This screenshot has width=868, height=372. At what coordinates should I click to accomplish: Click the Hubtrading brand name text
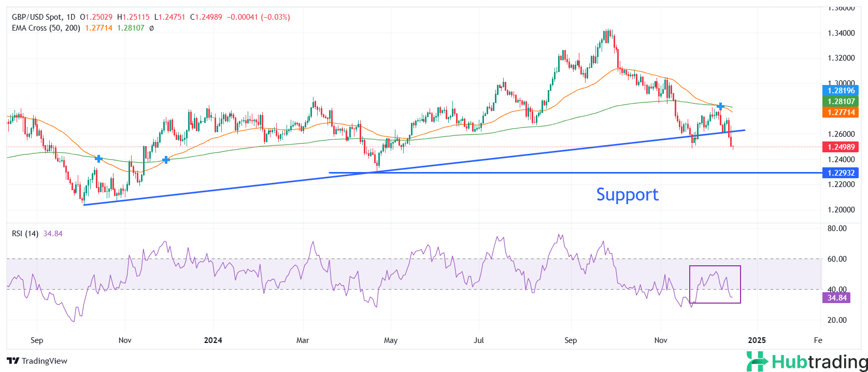(819, 362)
